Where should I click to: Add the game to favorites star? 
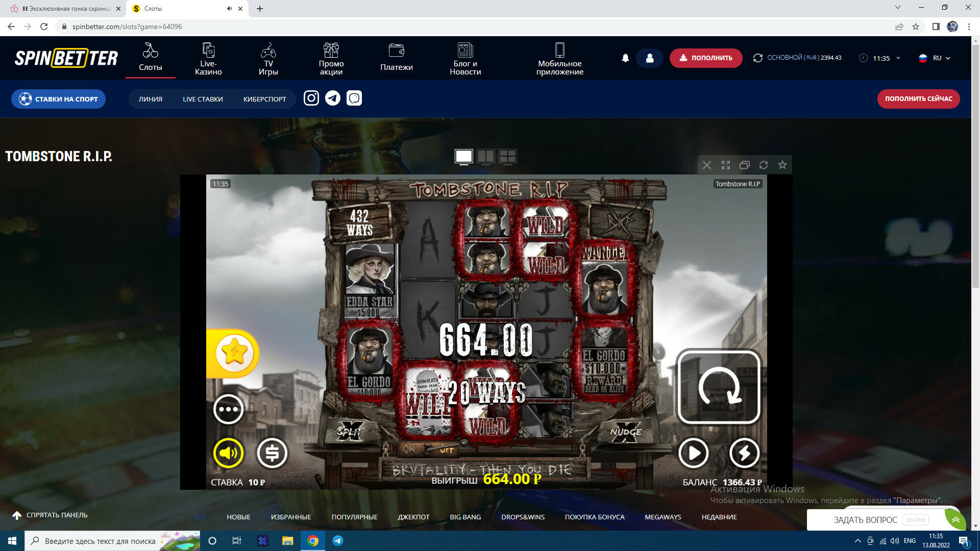pyautogui.click(x=782, y=165)
